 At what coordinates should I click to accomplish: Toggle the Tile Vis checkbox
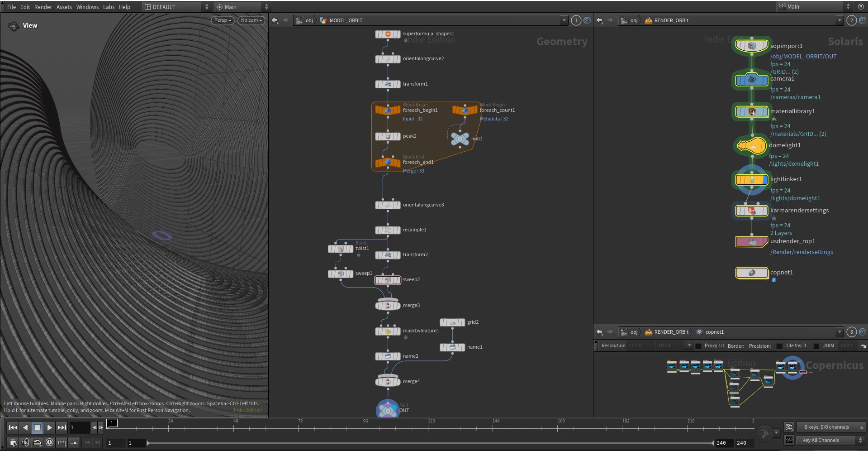779,345
